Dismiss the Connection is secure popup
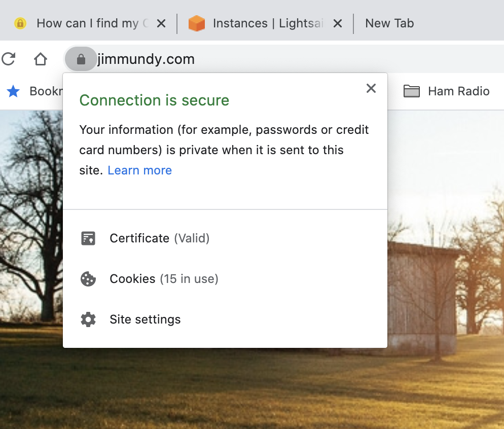 click(371, 88)
